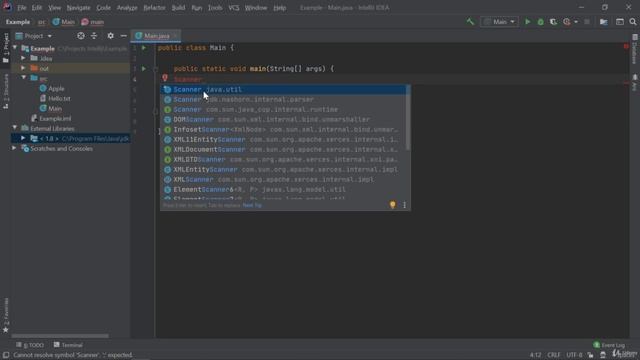Click the main method breadcrumb in navigation bar

93,22
